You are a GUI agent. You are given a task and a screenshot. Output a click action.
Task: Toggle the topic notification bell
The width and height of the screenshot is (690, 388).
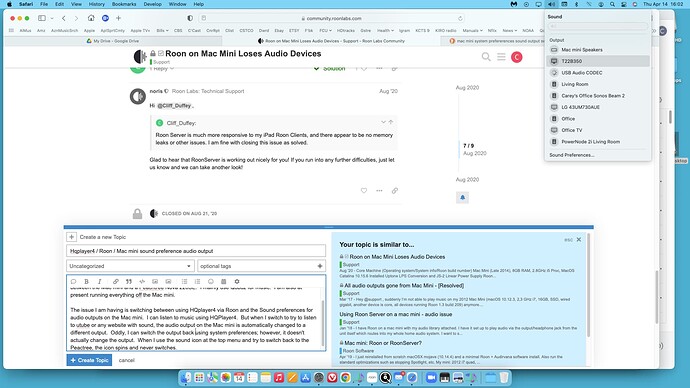(462, 198)
